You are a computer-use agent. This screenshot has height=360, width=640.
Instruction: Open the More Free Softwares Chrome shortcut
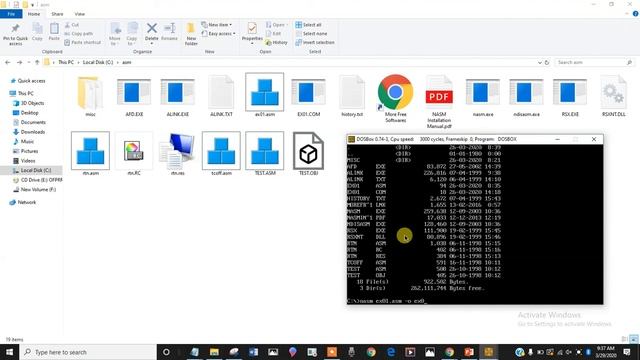396,98
